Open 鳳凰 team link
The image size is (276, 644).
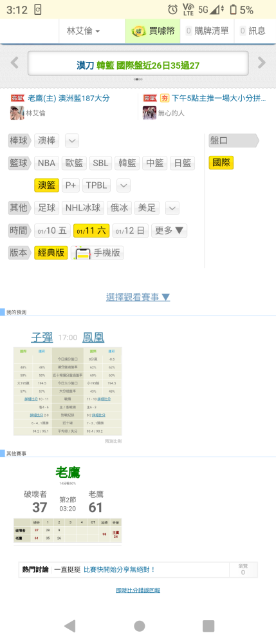pos(93,337)
